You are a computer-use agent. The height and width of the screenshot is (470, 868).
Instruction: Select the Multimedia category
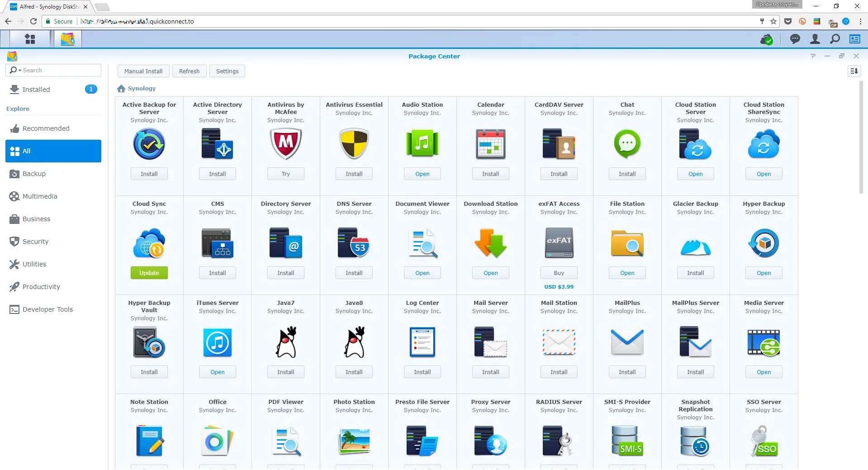(53, 196)
